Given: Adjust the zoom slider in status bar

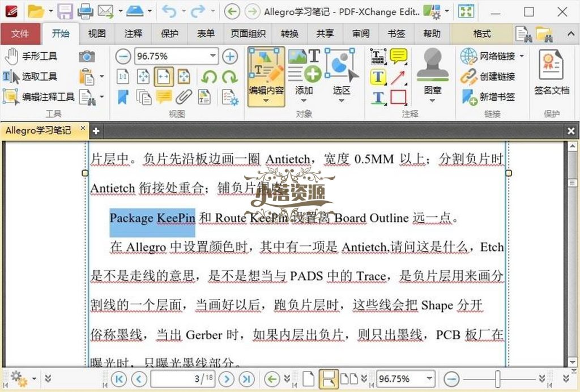Looking at the screenshot, I should click(498, 379).
